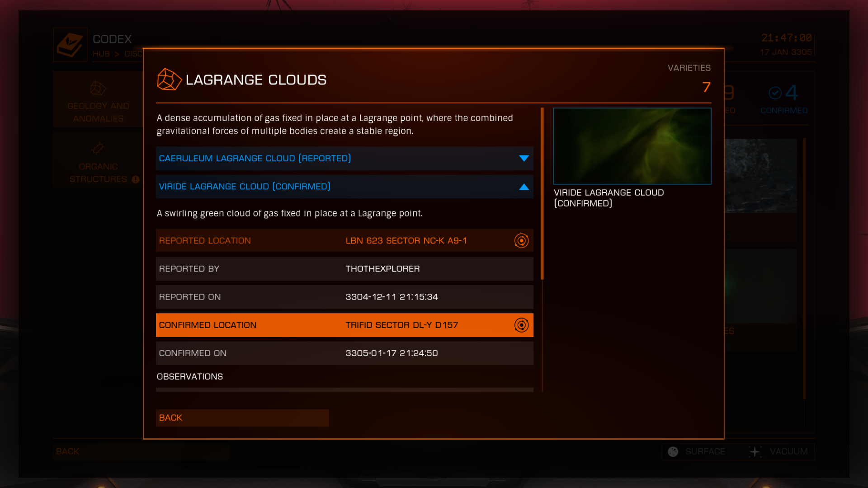Expand the Caeruleum Lagrange Cloud arrow
The width and height of the screenshot is (868, 488).
click(x=524, y=159)
